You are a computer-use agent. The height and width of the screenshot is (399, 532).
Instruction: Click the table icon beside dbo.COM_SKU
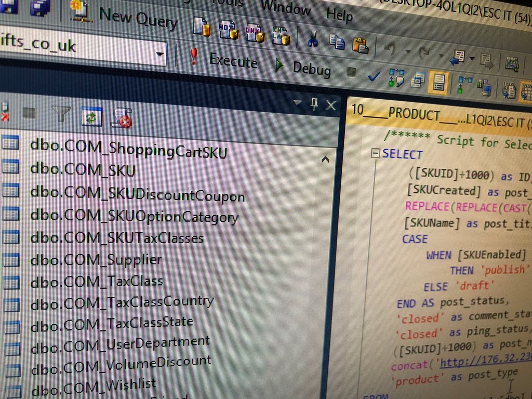(x=10, y=168)
